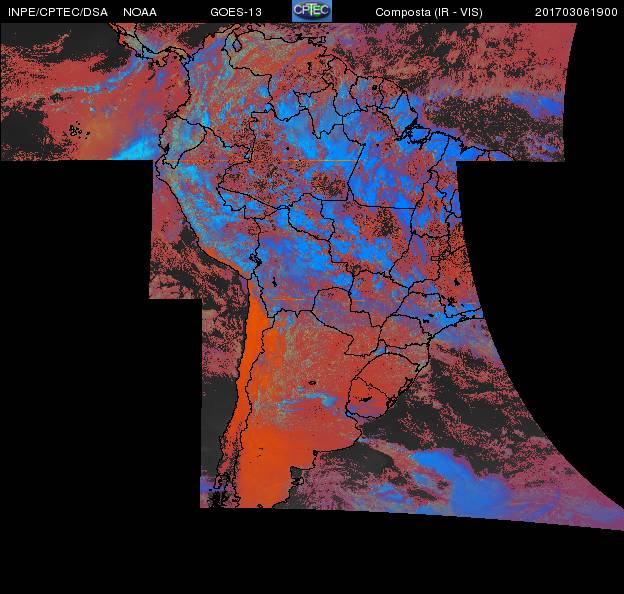
Task: Click the Composta (IR - VIS) title
Action: pyautogui.click(x=429, y=12)
